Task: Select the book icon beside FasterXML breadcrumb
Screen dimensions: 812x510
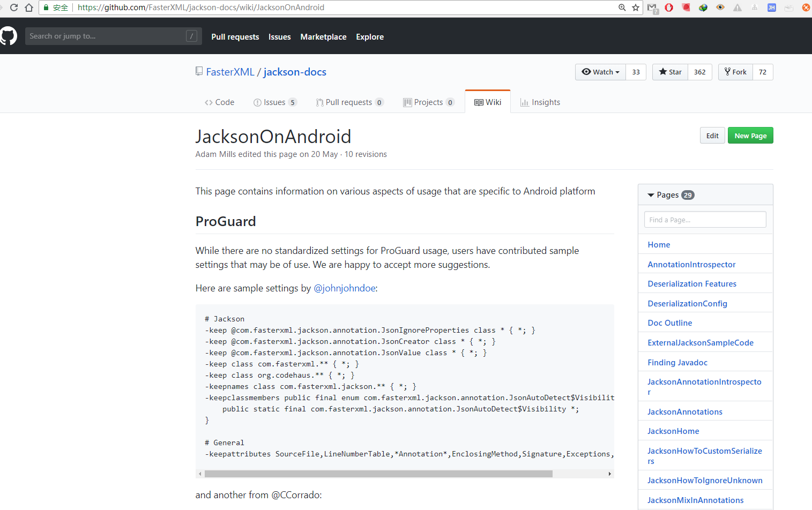Action: [199, 71]
